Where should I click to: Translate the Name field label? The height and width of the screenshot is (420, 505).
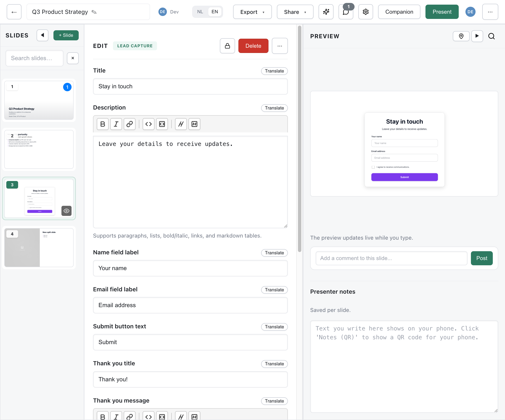(274, 253)
